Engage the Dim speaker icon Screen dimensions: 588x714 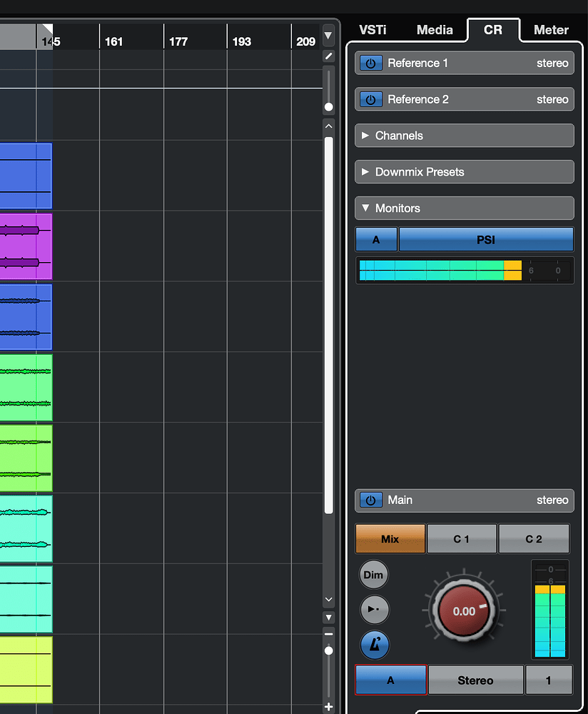tap(373, 574)
